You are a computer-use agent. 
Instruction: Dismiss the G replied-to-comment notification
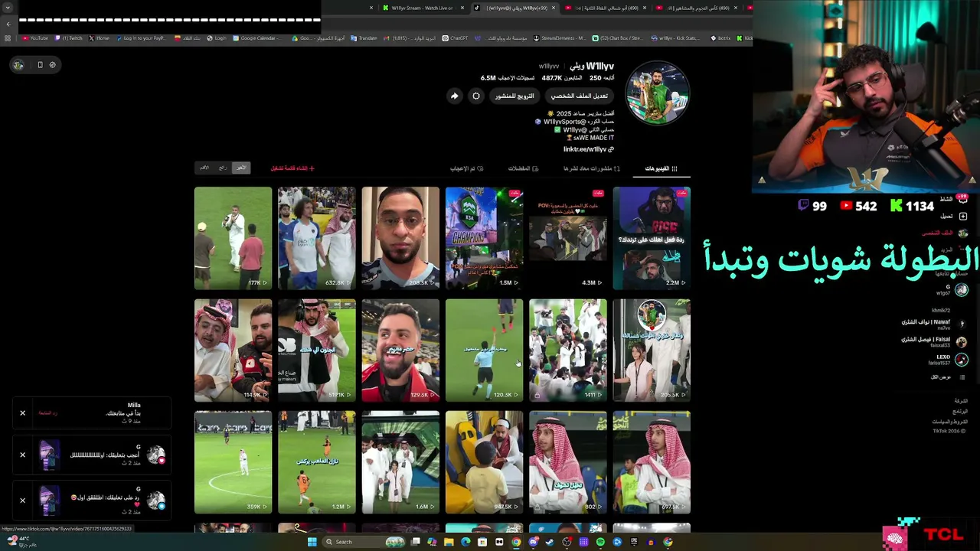tap(22, 500)
